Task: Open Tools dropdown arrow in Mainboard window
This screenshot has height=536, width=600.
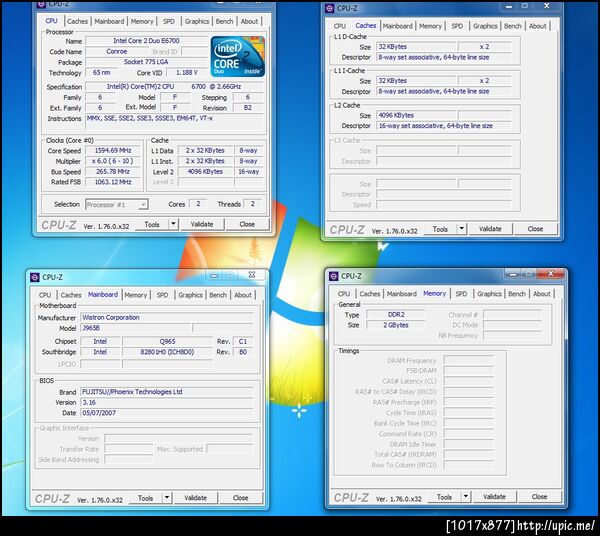Action: 167,498
